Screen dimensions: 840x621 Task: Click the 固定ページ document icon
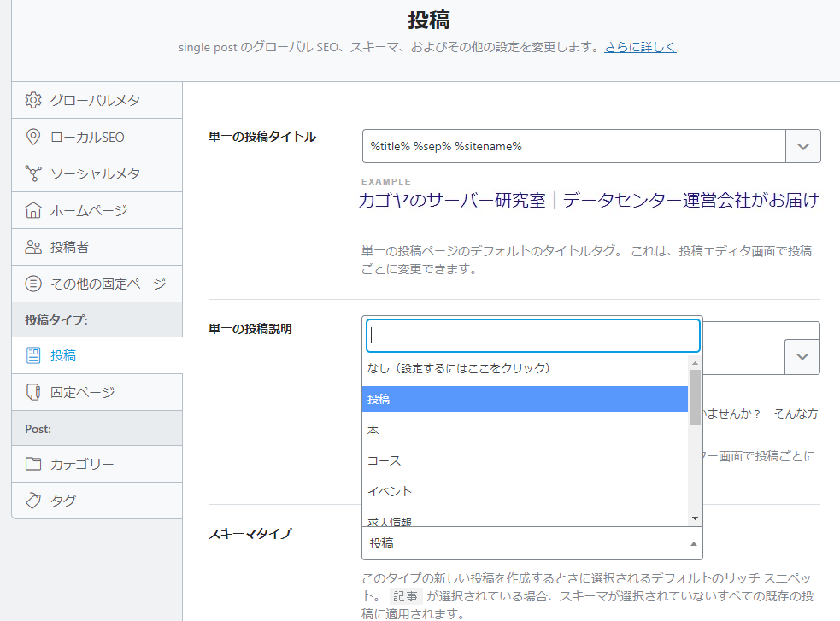[x=33, y=392]
